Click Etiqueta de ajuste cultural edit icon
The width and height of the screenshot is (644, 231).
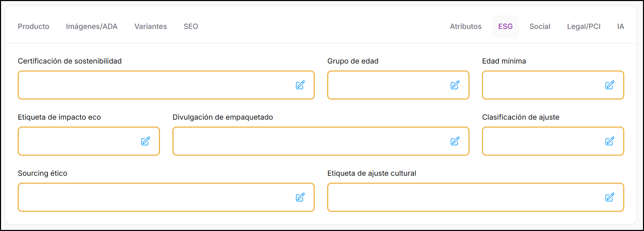(610, 197)
